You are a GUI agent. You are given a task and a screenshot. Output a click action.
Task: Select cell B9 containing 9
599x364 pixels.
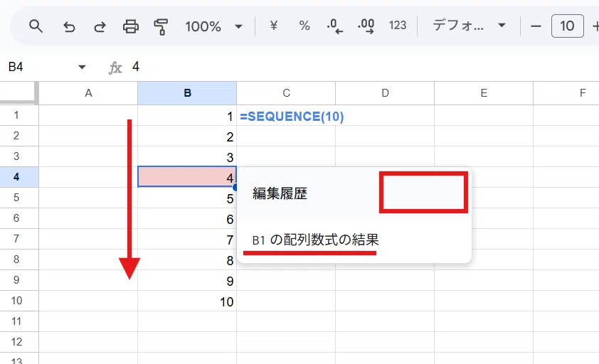pos(187,280)
